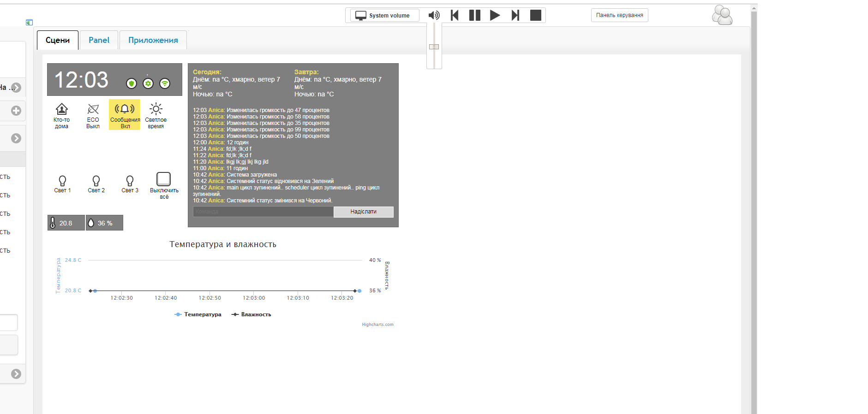The height and width of the screenshot is (414, 868).
Task: Expand the arrow at the sidebar bottom
Action: [x=16, y=374]
